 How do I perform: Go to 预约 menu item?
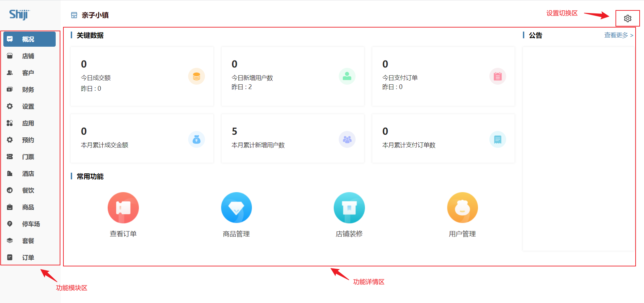[x=30, y=140]
